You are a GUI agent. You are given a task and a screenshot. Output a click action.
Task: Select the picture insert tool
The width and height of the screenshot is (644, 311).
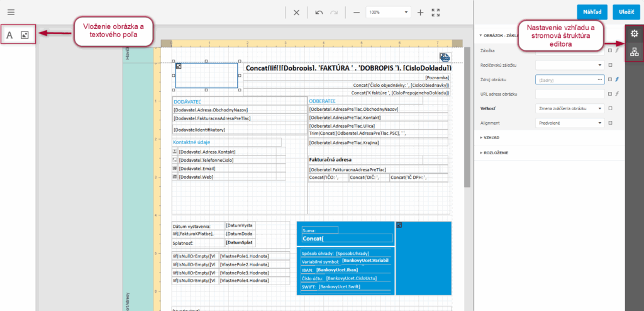coord(25,35)
